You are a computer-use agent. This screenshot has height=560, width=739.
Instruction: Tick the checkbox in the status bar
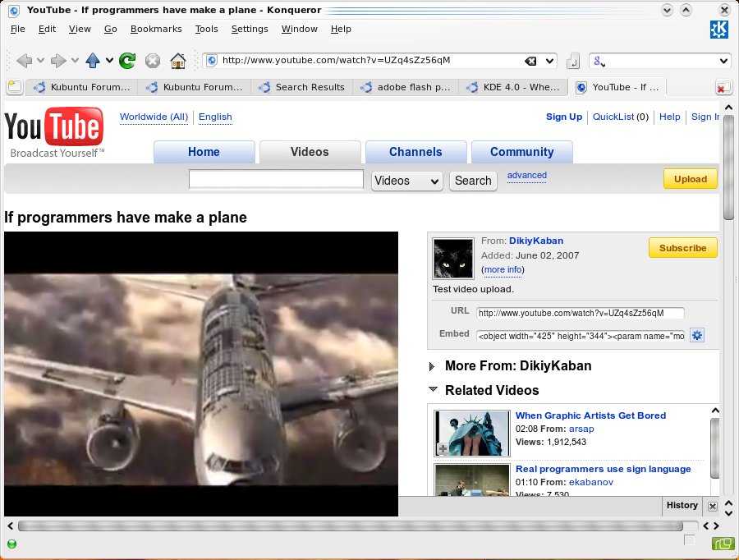[689, 539]
